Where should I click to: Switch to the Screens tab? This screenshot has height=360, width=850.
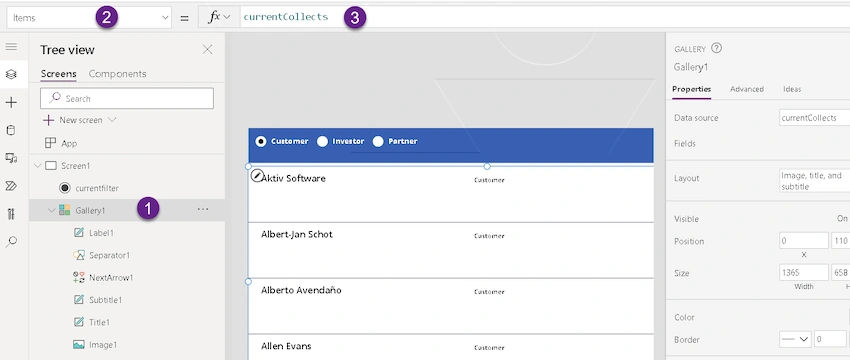click(59, 74)
